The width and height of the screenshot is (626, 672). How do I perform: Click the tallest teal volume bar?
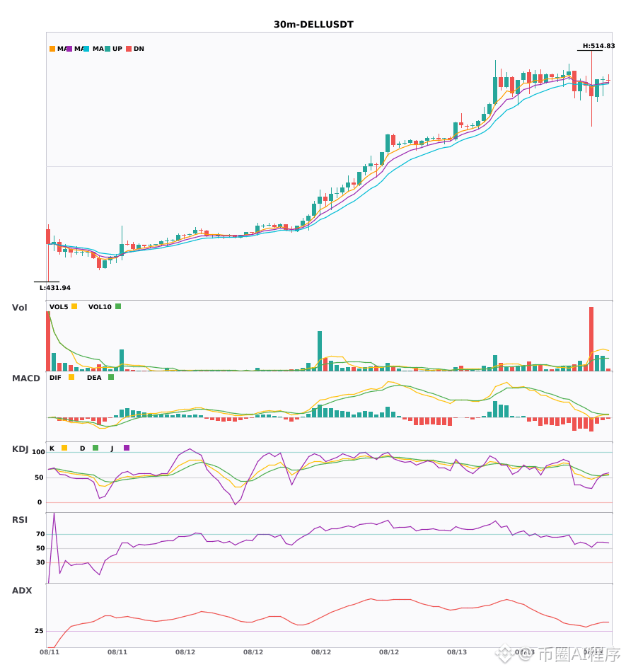[x=320, y=351]
